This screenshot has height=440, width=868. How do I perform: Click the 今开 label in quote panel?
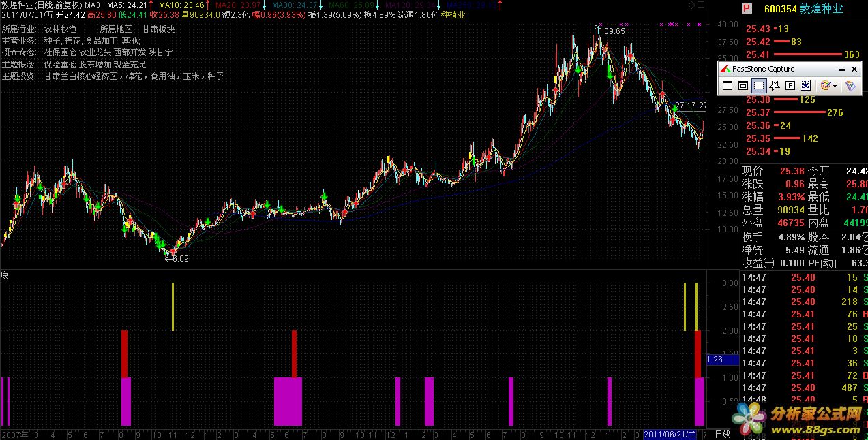(818, 171)
